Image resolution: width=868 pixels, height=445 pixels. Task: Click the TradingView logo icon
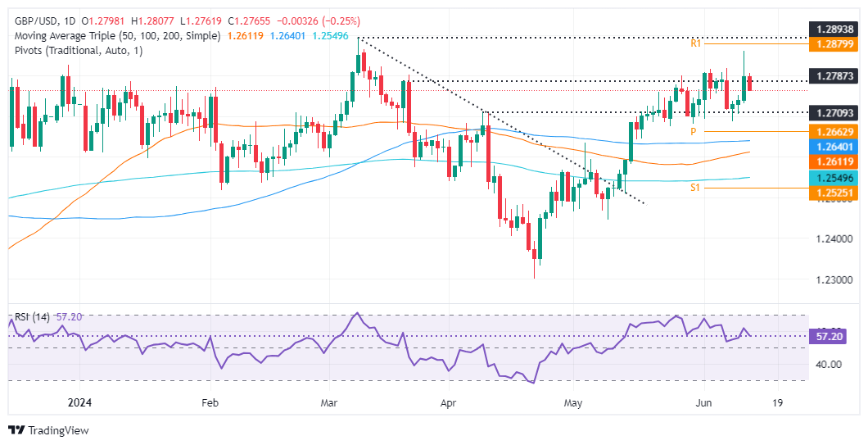pyautogui.click(x=16, y=430)
